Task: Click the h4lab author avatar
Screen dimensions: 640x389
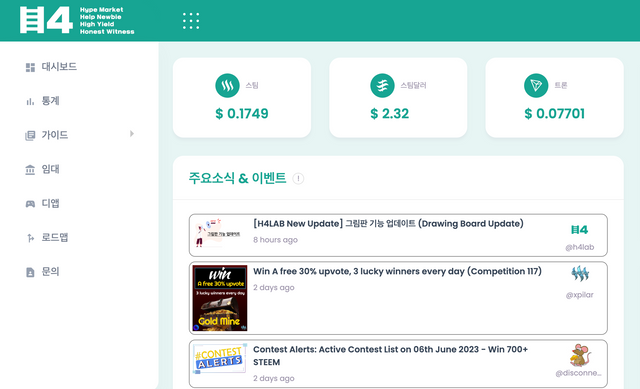Action: [580, 230]
